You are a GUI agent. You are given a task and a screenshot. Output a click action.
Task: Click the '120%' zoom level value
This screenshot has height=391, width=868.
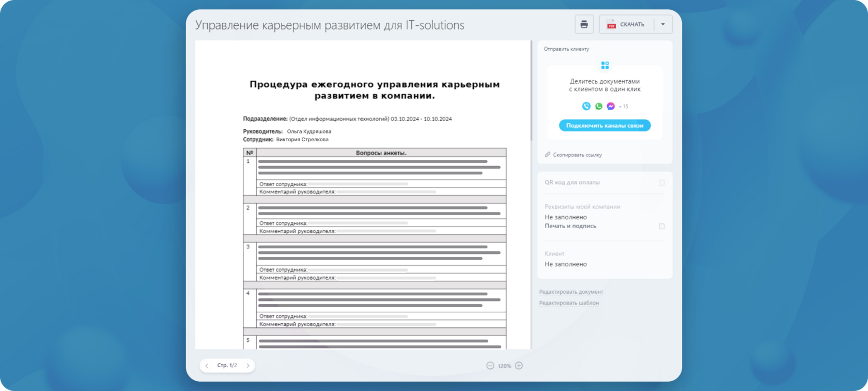[504, 366]
